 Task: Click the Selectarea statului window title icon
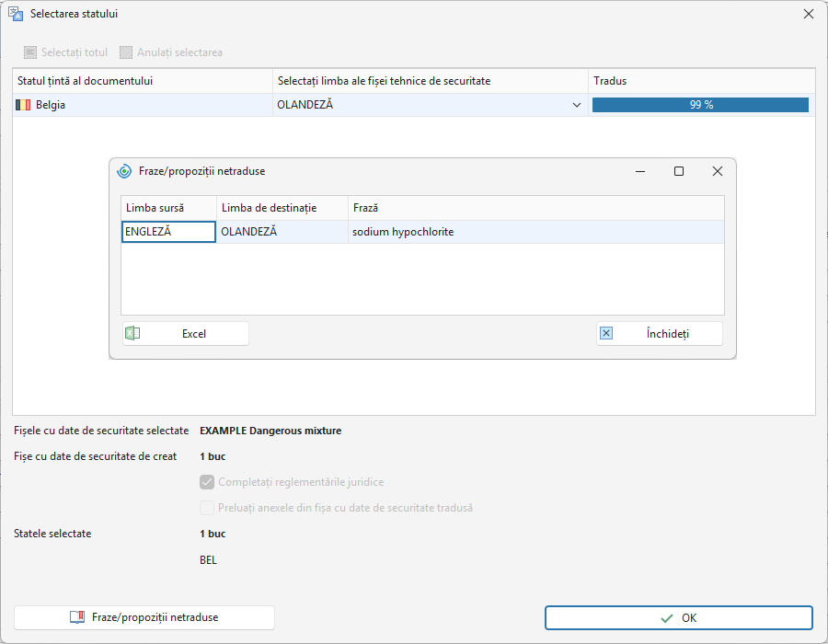(16, 14)
